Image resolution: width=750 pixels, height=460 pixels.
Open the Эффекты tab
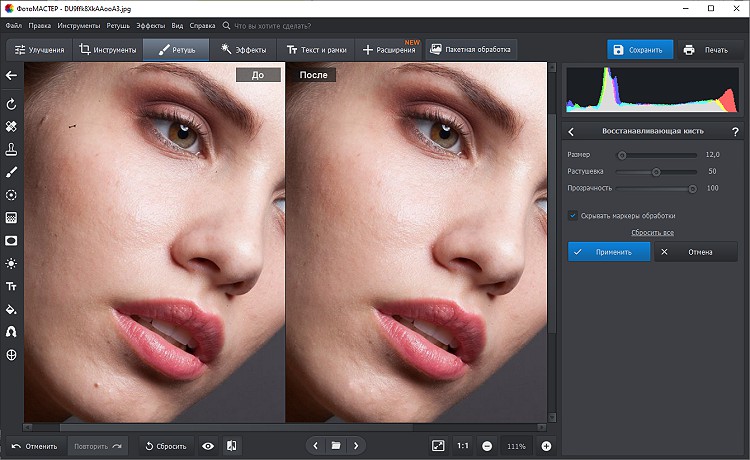pyautogui.click(x=243, y=49)
